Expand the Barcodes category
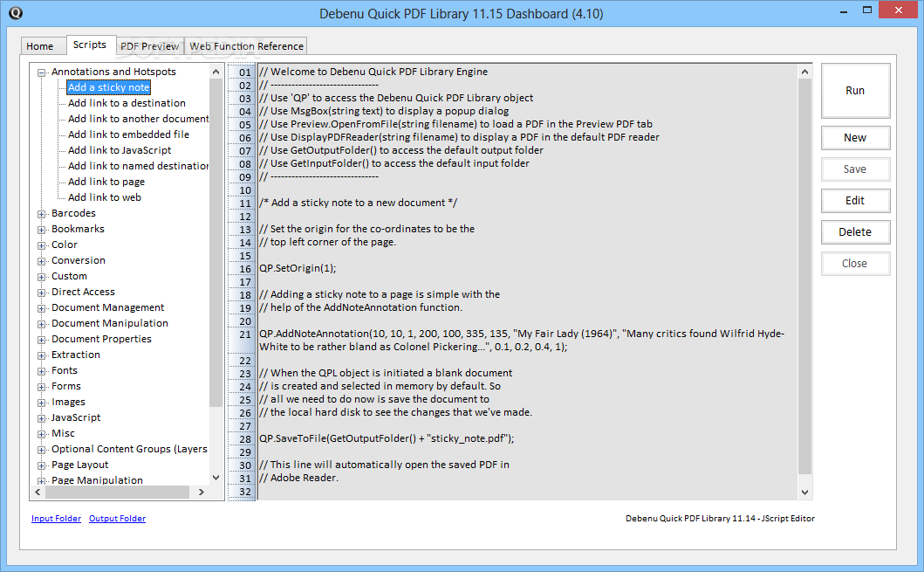 [x=41, y=212]
